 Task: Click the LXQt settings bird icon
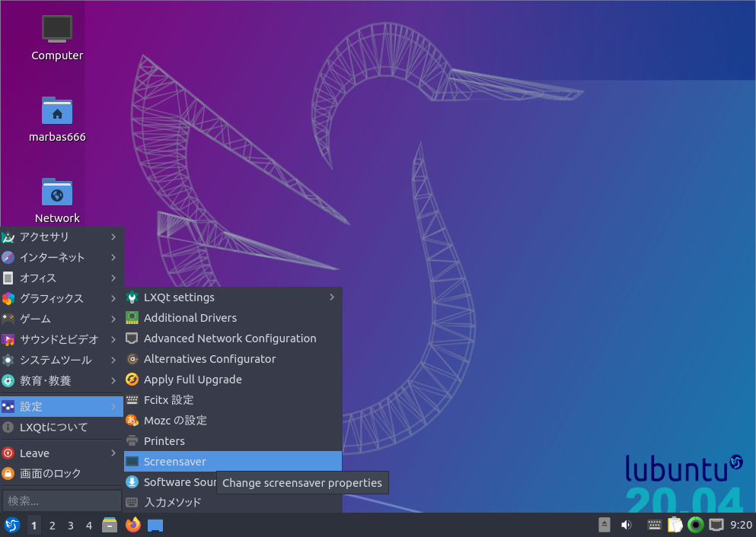132,297
